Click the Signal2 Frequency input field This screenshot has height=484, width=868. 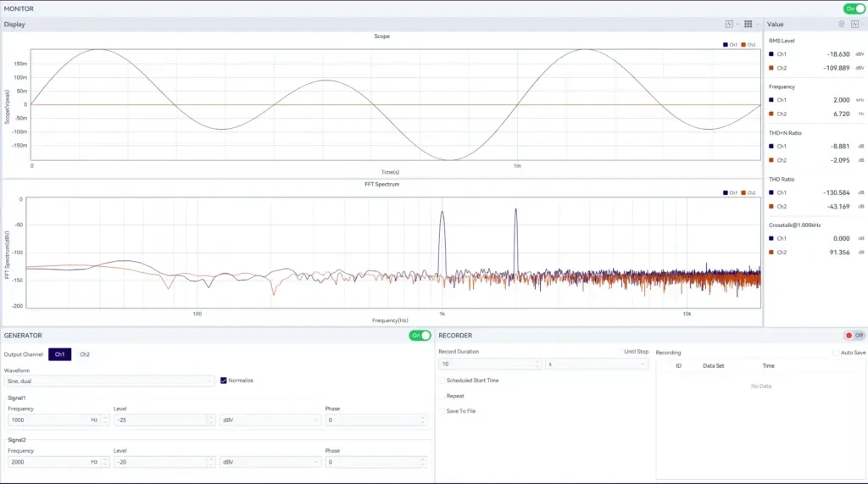click(49, 462)
